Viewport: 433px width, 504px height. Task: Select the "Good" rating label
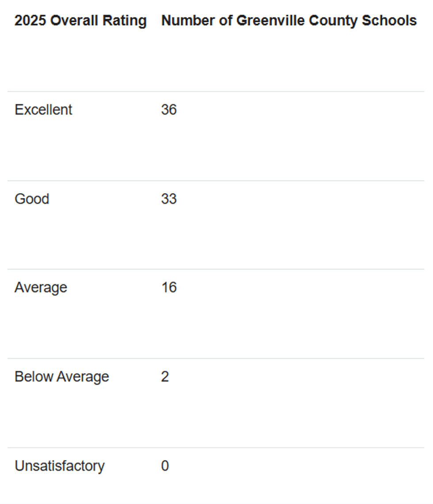[32, 199]
